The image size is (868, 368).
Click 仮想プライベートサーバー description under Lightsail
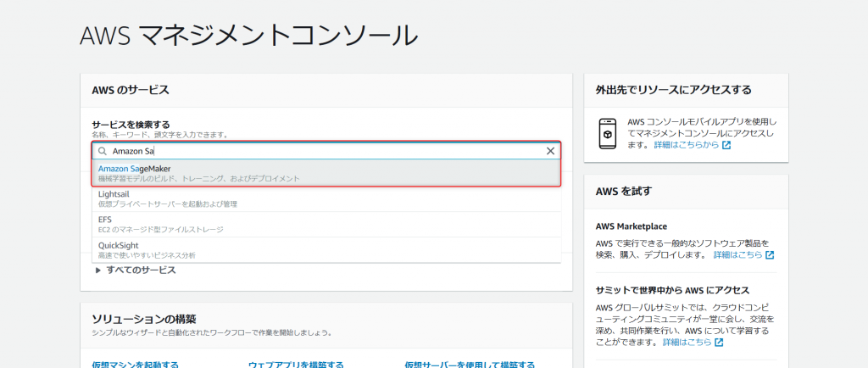(x=168, y=204)
